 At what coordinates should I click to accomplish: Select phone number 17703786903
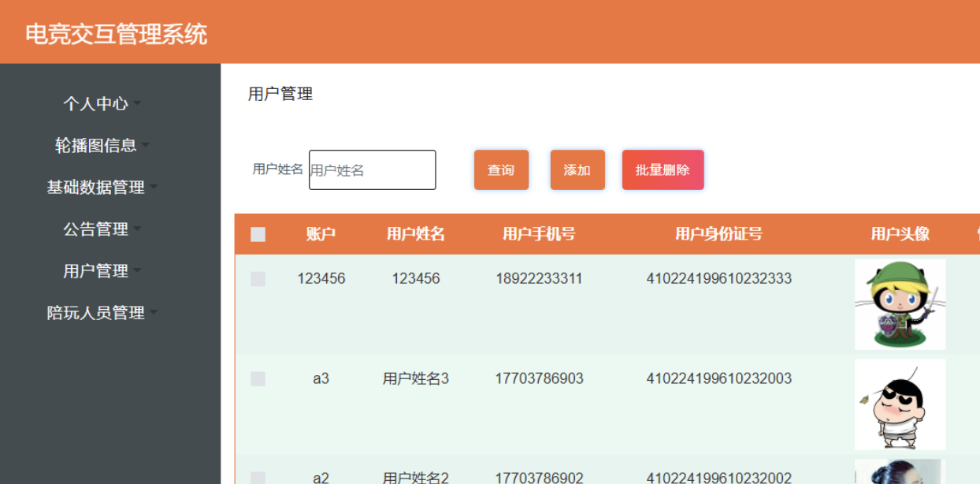pos(539,378)
